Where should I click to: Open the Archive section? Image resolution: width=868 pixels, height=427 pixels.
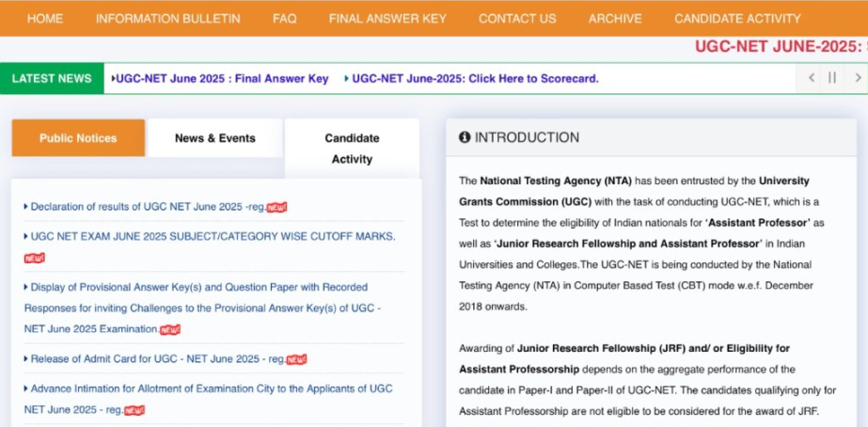615,18
